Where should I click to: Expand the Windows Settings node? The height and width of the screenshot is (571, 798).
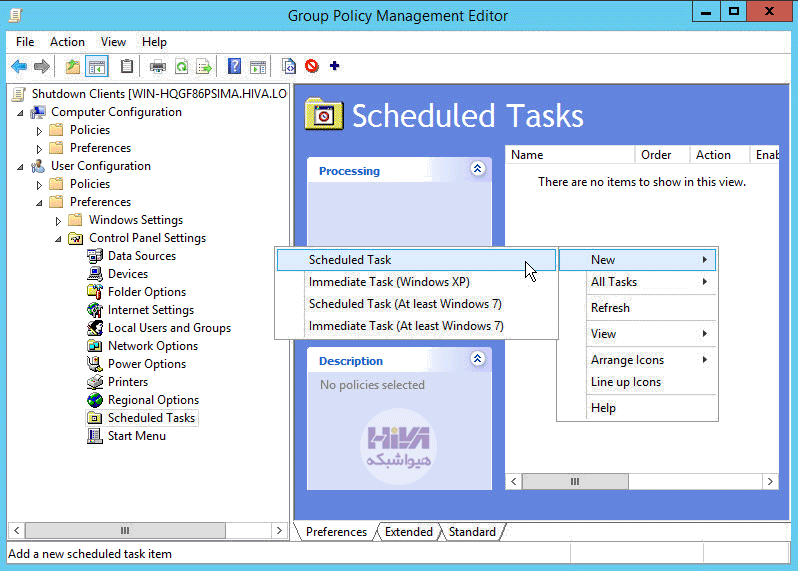coord(58,221)
